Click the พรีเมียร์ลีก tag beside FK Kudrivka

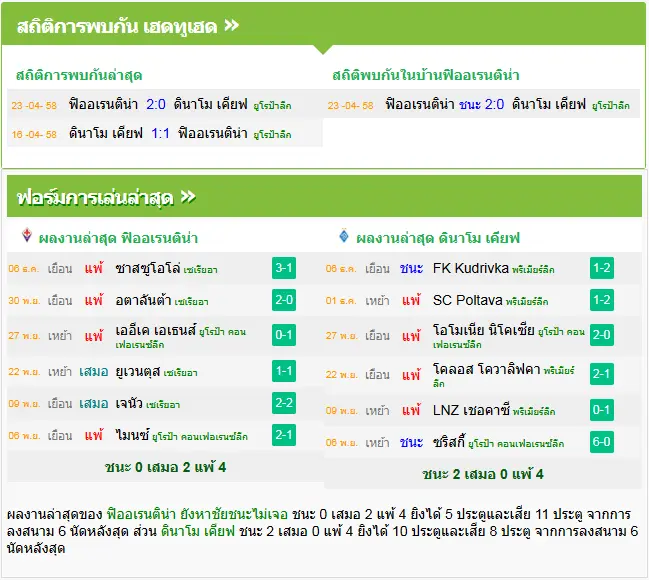pos(533,270)
